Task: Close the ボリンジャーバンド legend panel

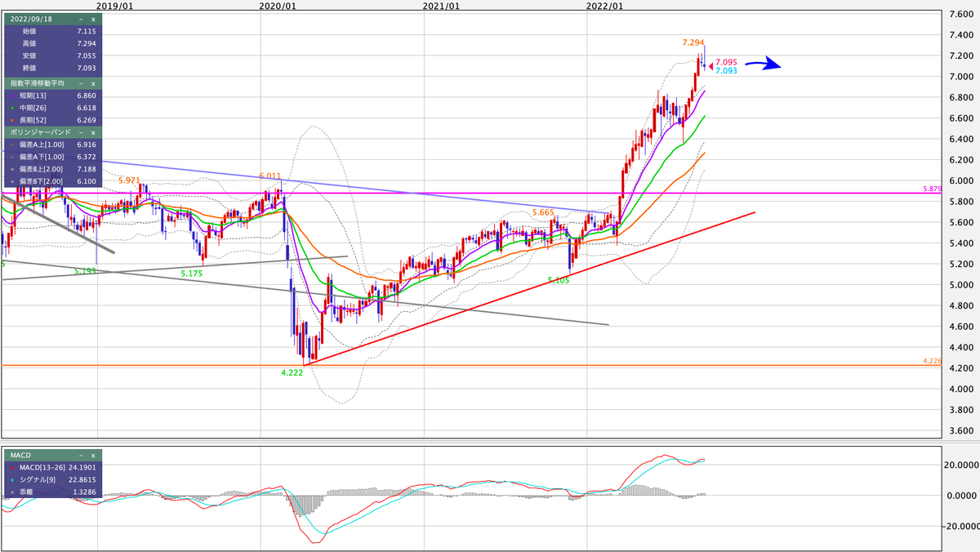Action: click(x=92, y=131)
